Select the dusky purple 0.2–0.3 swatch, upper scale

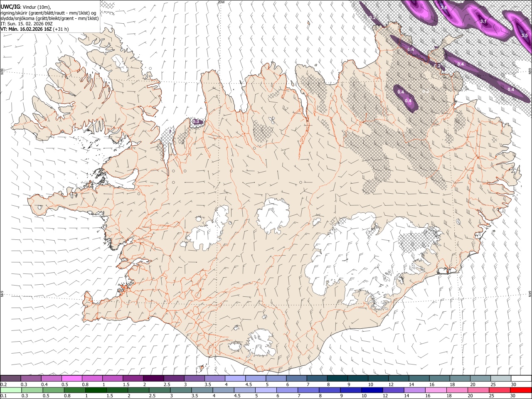tap(10, 379)
